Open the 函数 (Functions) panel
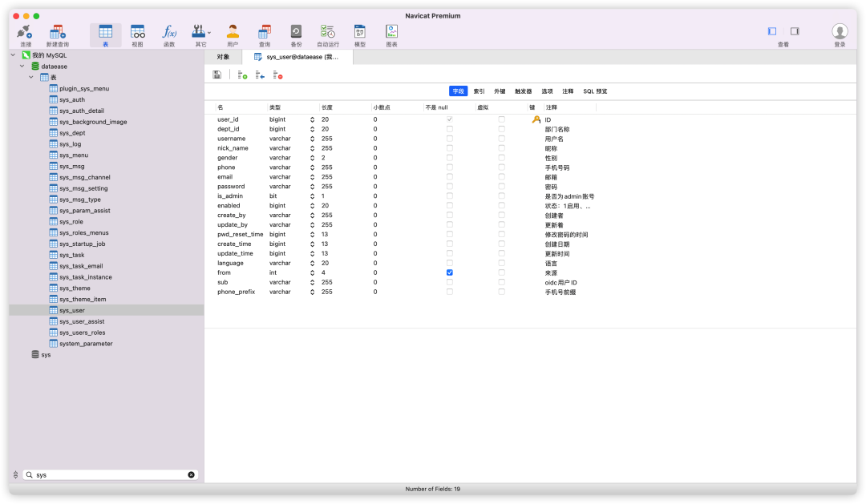Screen dimensions: 866x504 pos(169,32)
